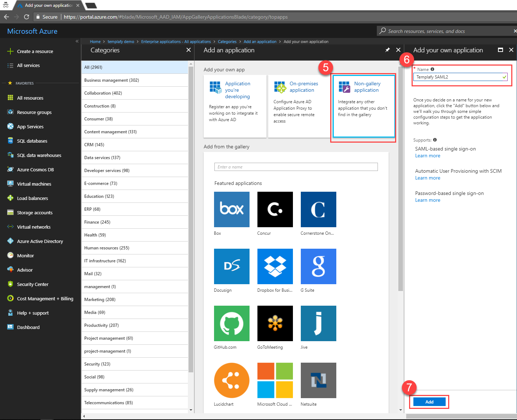Click the templafy demo breadcrumb
Viewport: 517px width, 420px height.
tap(121, 42)
